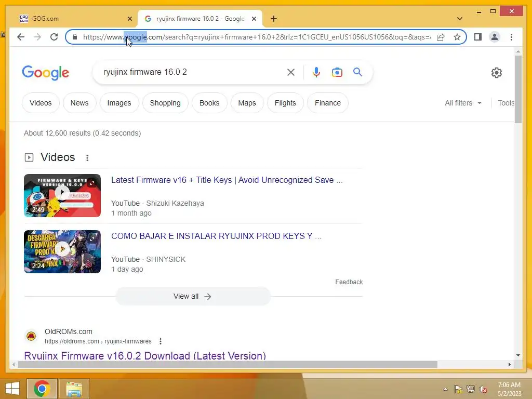The height and width of the screenshot is (399, 532).
Task: Open the Chrome profile menu
Action: (495, 37)
